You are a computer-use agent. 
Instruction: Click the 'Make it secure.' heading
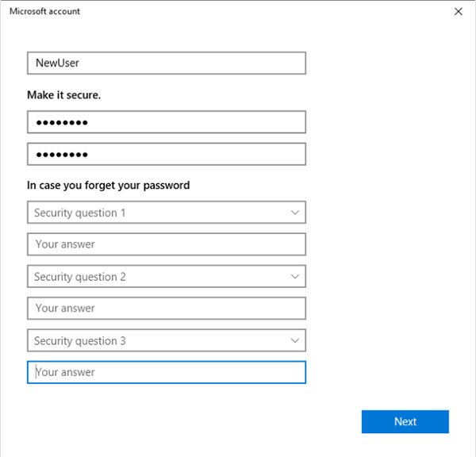point(63,95)
